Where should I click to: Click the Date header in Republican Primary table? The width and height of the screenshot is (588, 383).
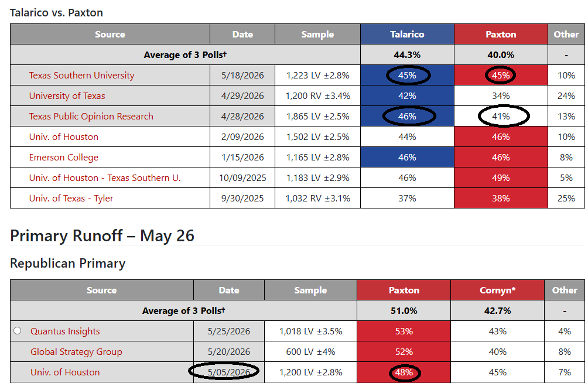point(229,290)
